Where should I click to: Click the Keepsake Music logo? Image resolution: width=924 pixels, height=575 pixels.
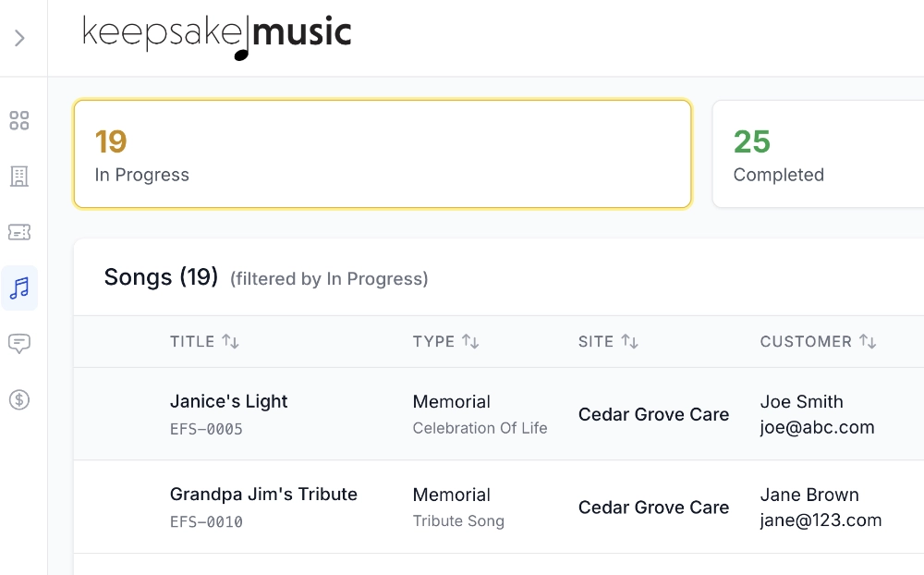(217, 35)
